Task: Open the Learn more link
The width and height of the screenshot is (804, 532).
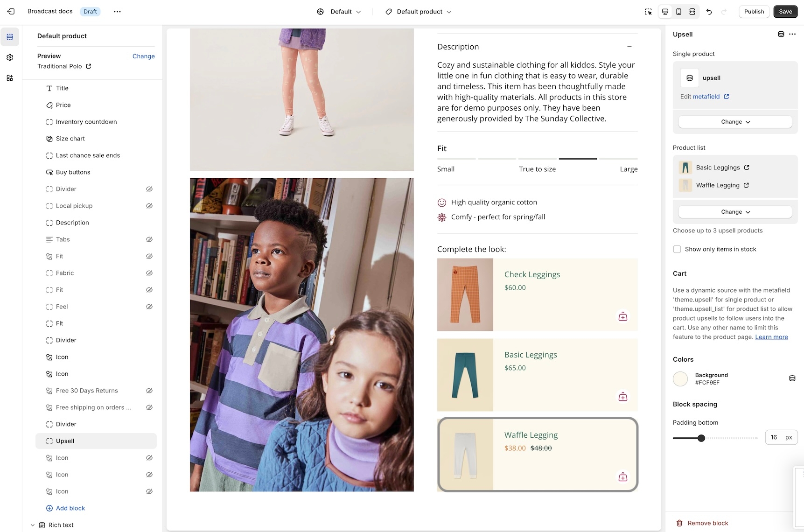Action: (771, 337)
